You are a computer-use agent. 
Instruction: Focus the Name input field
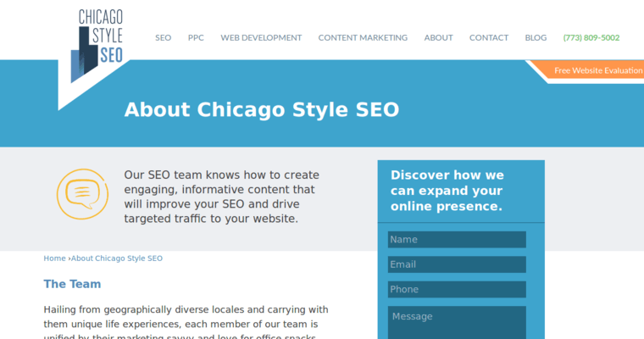tap(457, 240)
